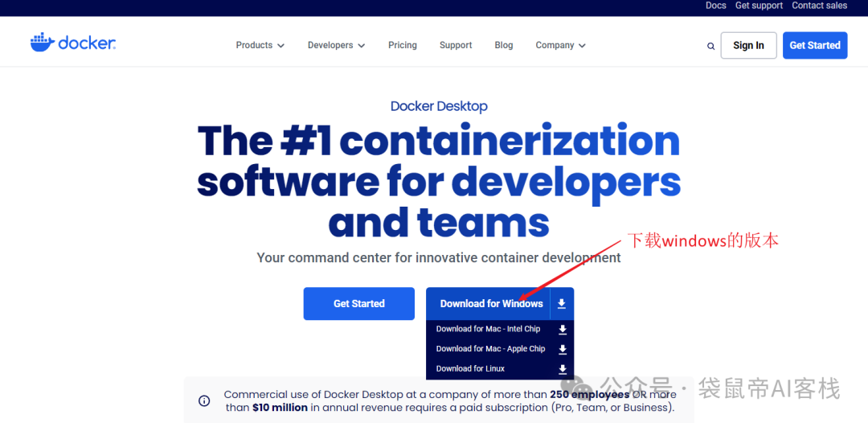Open Docs link in top bar
The image size is (868, 423).
coord(716,6)
